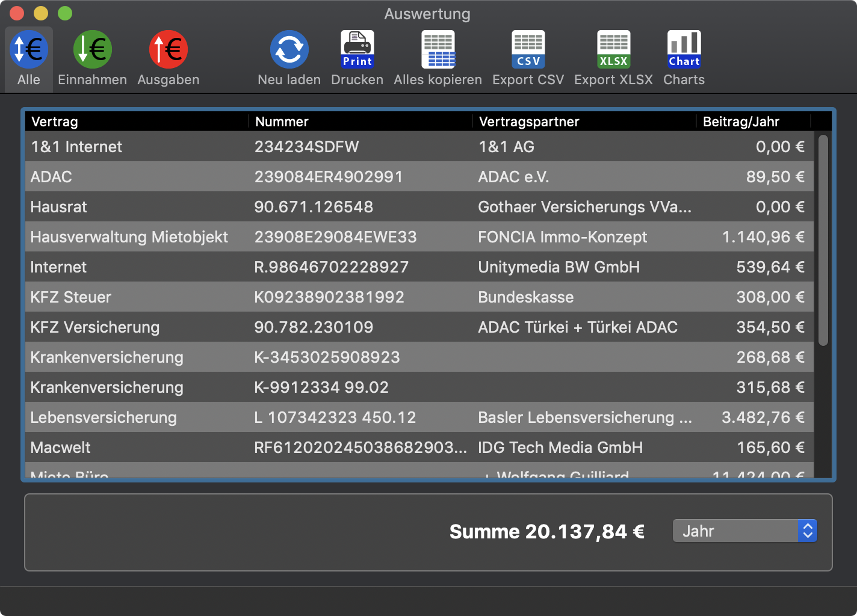Click partner 1&1 AG
Screen dimensions: 857x616
click(x=506, y=147)
